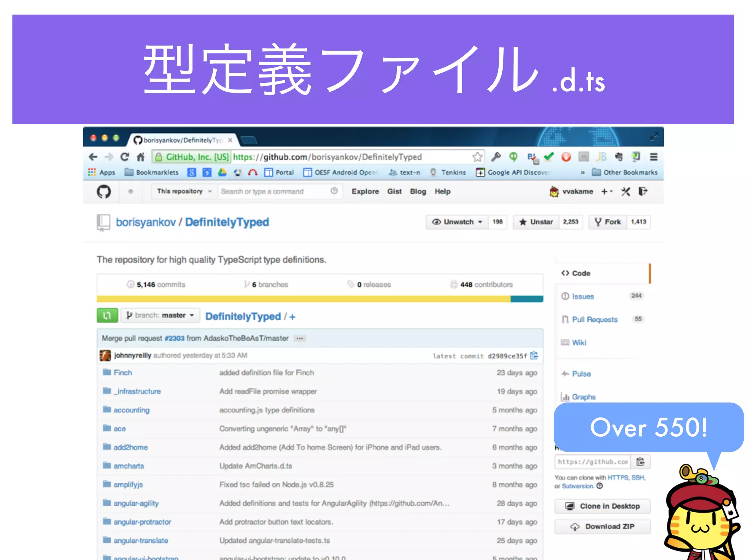Open the browser hamburger menu icon
This screenshot has width=747, height=560.
pyautogui.click(x=654, y=157)
